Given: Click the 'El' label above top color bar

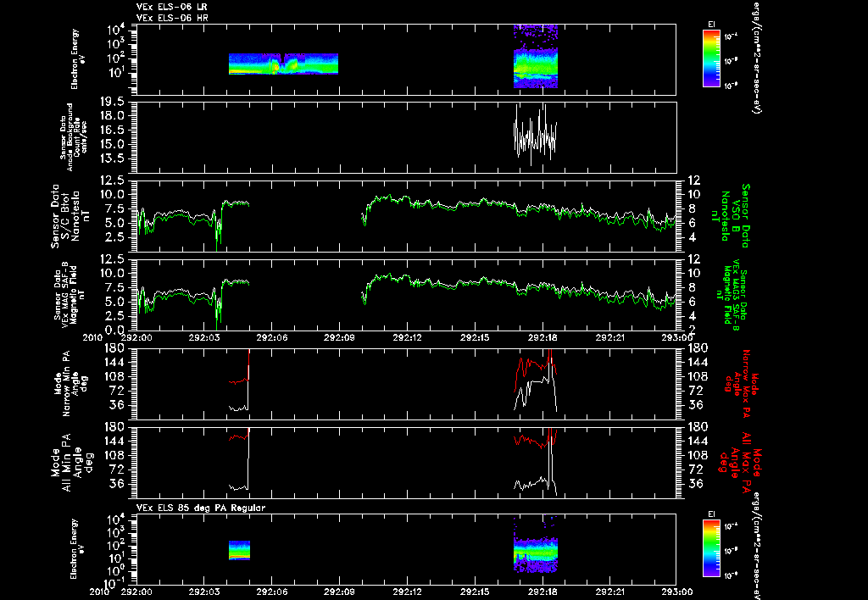Looking at the screenshot, I should (x=711, y=25).
